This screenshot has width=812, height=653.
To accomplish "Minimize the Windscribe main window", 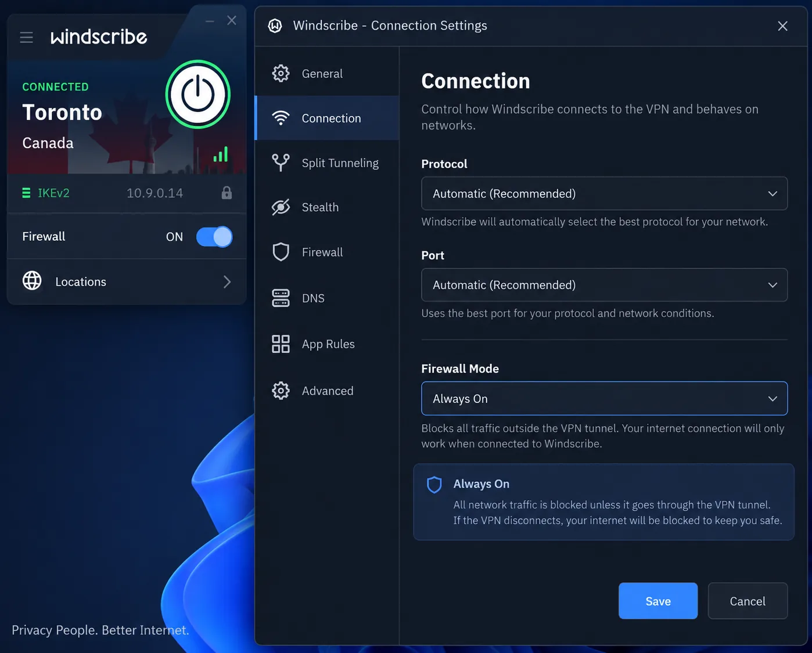I will coord(210,21).
